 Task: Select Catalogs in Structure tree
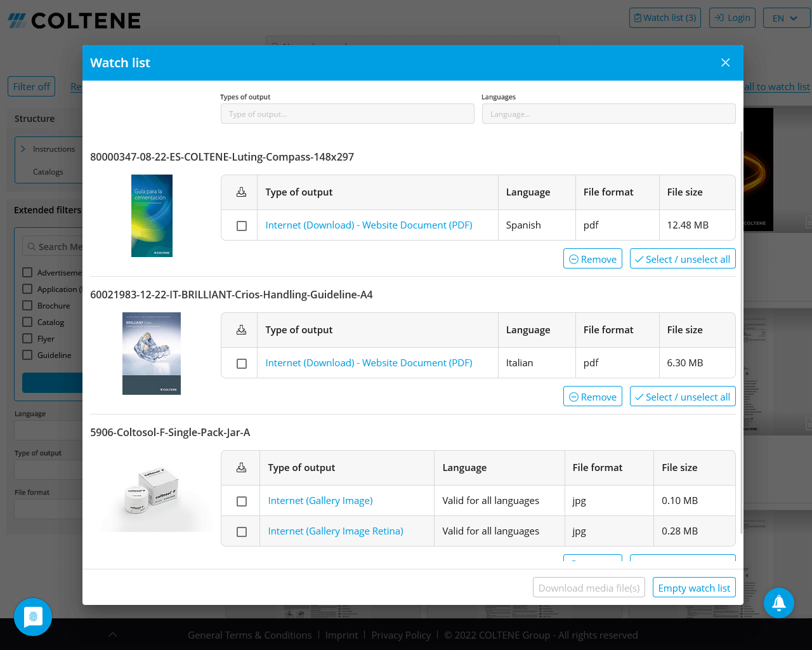pos(48,172)
